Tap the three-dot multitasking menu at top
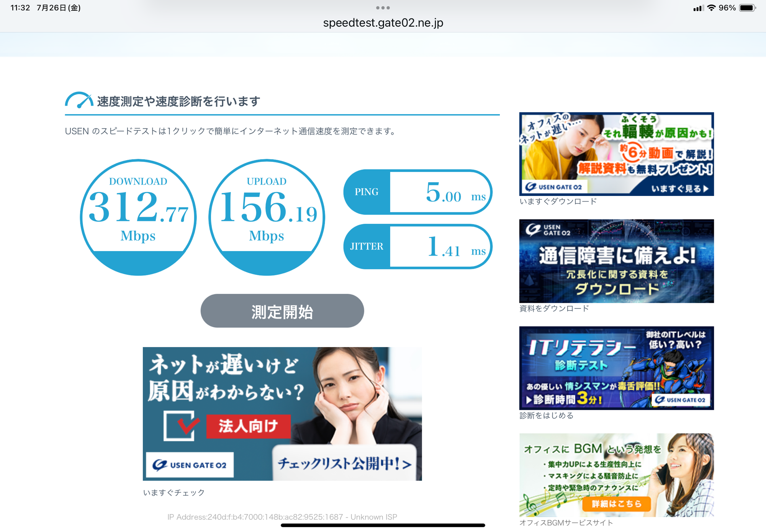This screenshot has height=532, width=766. click(383, 8)
